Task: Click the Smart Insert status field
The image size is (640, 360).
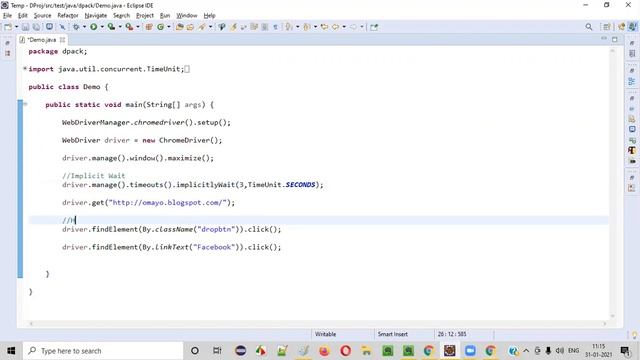Action: pos(393,334)
